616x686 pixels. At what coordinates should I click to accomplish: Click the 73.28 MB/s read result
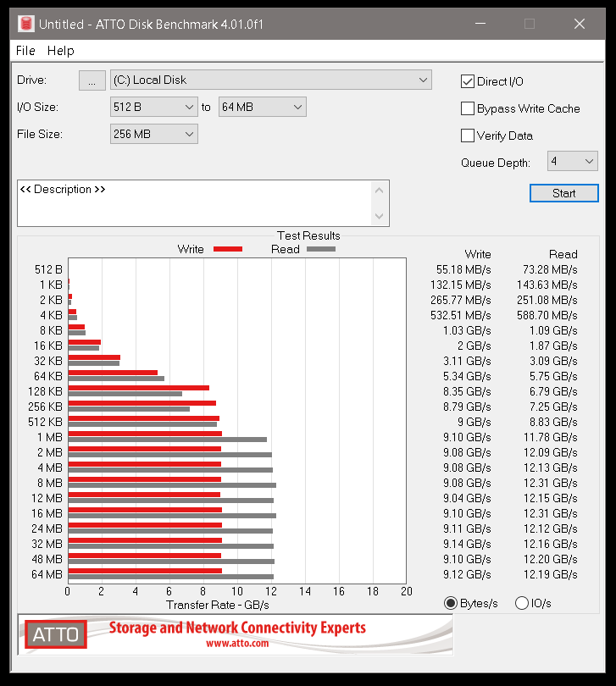(x=550, y=270)
